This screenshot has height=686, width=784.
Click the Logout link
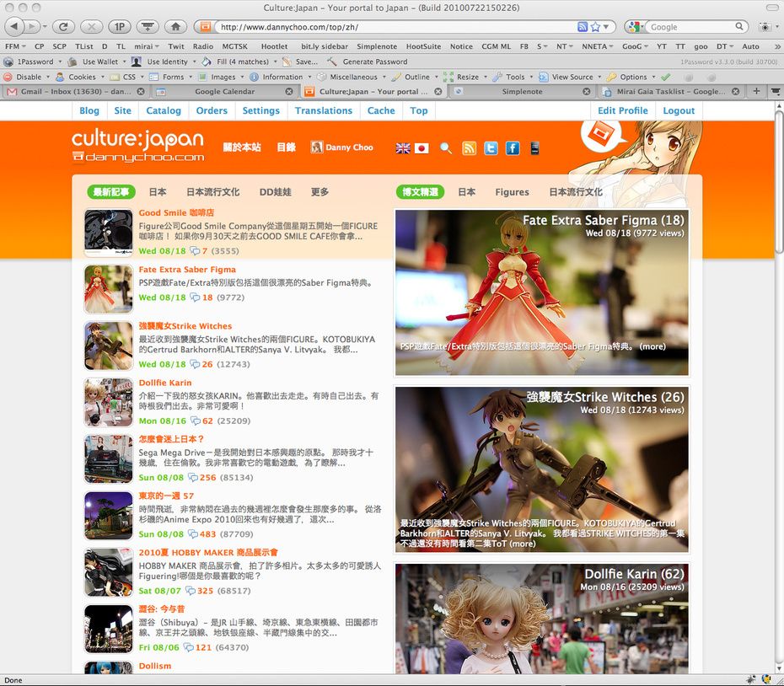pos(679,110)
